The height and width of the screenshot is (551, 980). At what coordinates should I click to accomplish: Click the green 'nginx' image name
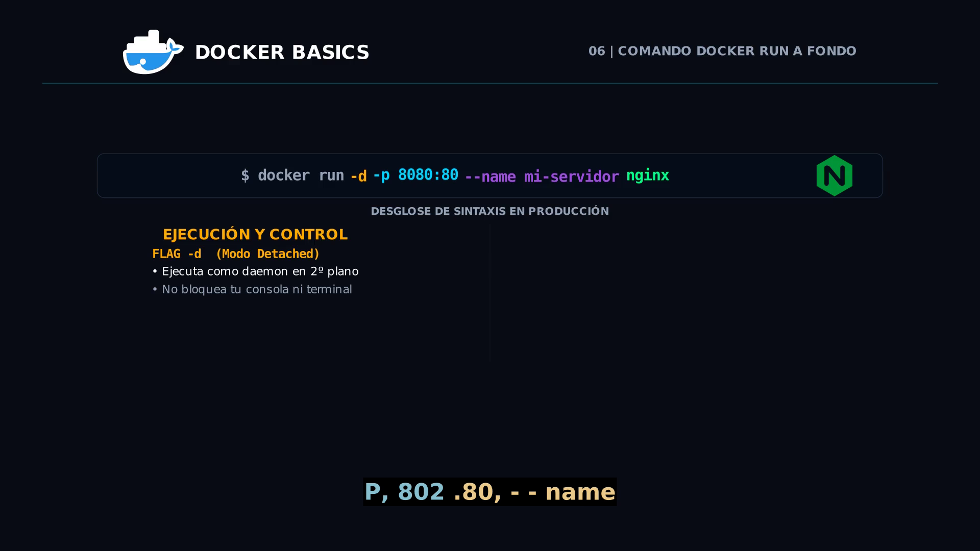648,176
